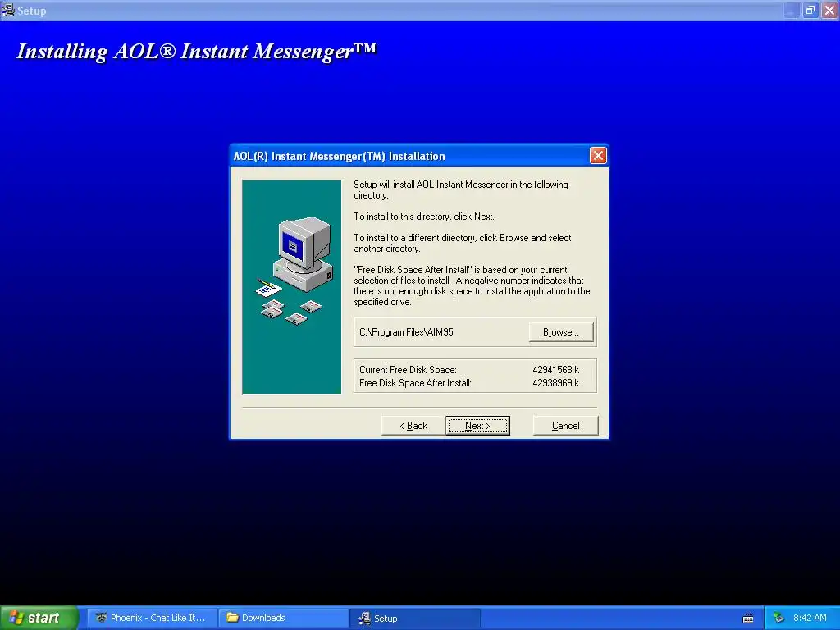Image resolution: width=840 pixels, height=630 pixels.
Task: Click the dialog title bar text
Action: coord(339,156)
